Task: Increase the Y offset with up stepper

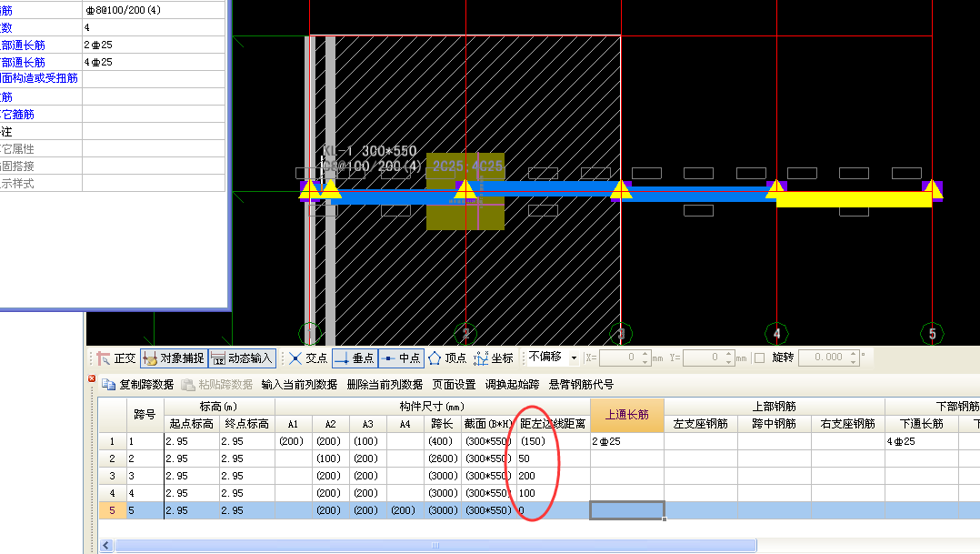Action: click(x=729, y=354)
